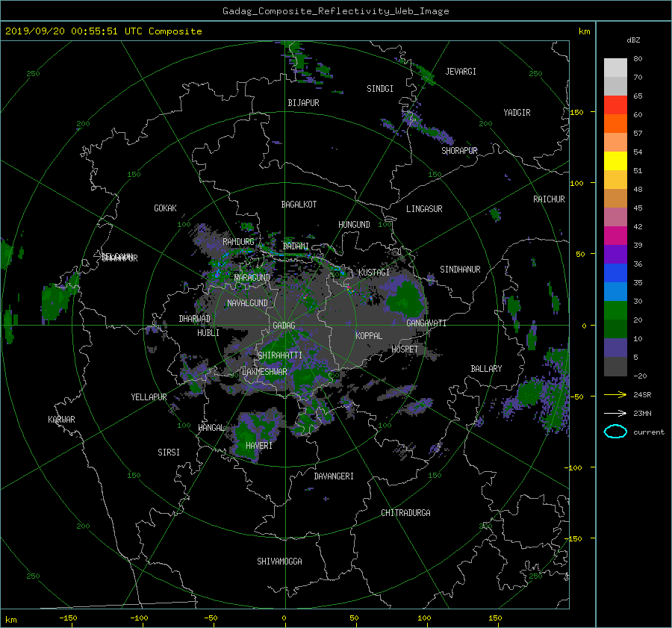Click the red 60–65 dBZ color swatch
The width and height of the screenshot is (672, 628).
pos(615,105)
